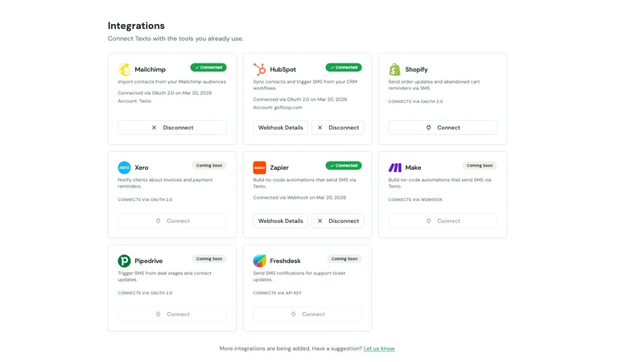
Task: Follow the Let us know link
Action: 378,348
